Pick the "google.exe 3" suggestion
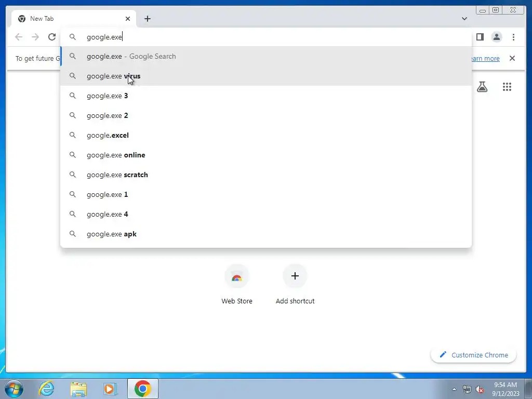Image resolution: width=532 pixels, height=399 pixels. coord(266,96)
